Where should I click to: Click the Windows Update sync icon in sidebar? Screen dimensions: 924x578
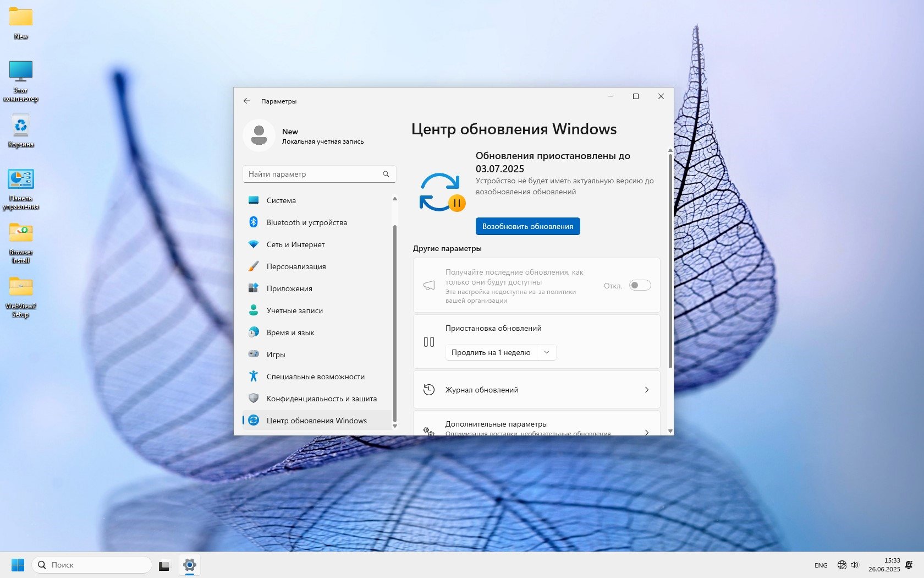pyautogui.click(x=254, y=420)
